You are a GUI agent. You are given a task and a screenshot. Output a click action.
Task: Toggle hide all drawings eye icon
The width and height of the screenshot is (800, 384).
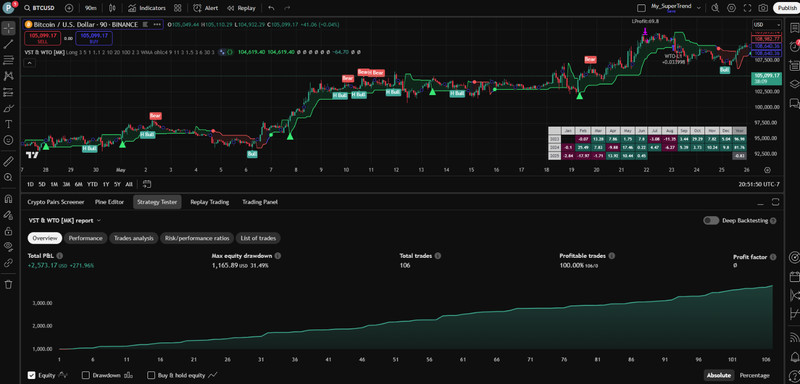8,247
